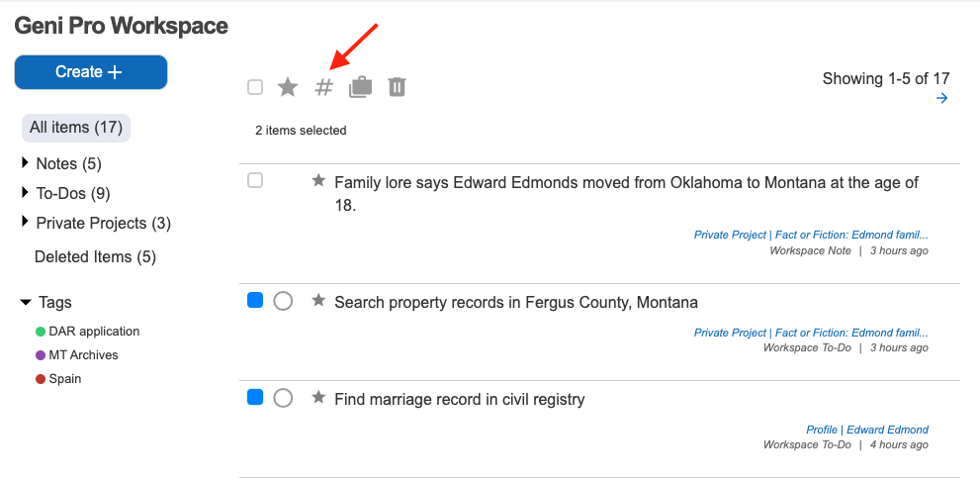980x484 pixels.
Task: Select All items (17) in sidebar
Action: [76, 128]
